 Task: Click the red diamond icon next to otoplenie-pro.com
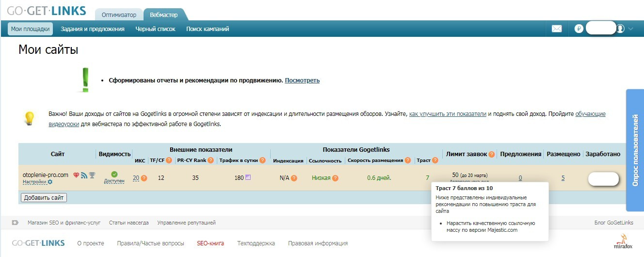coord(76,175)
